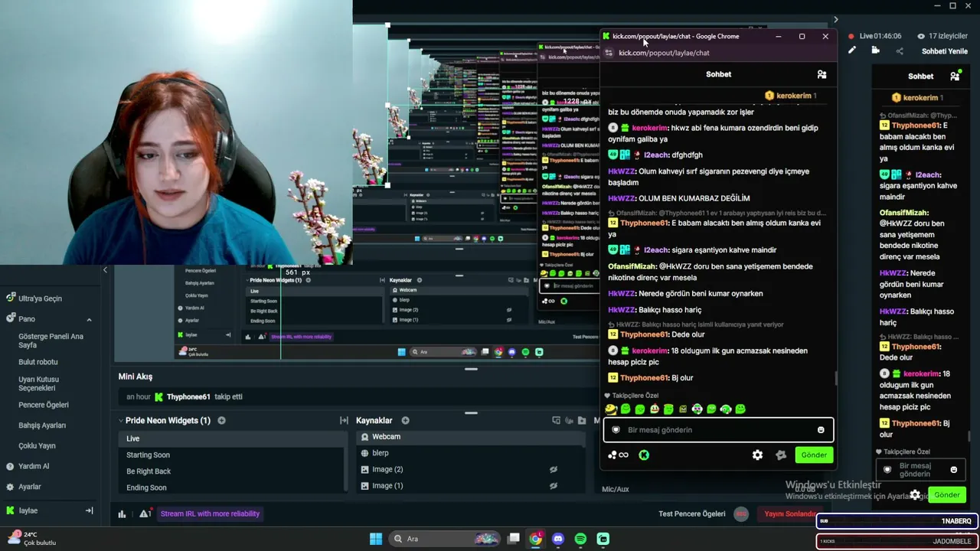The image size is (980, 551).
Task: Open scene transitions icon beside Kaynaklar
Action: (x=345, y=420)
